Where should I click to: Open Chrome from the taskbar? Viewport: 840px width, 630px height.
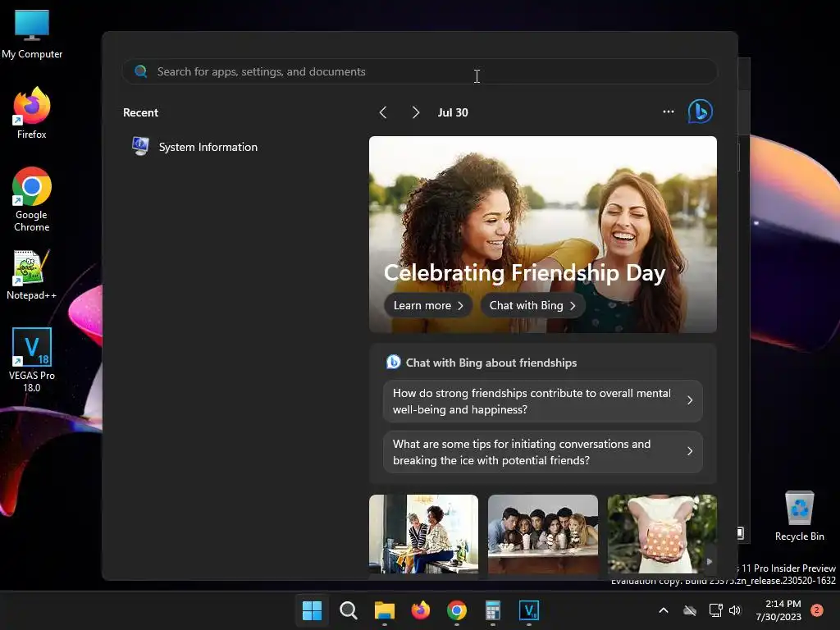[456, 610]
